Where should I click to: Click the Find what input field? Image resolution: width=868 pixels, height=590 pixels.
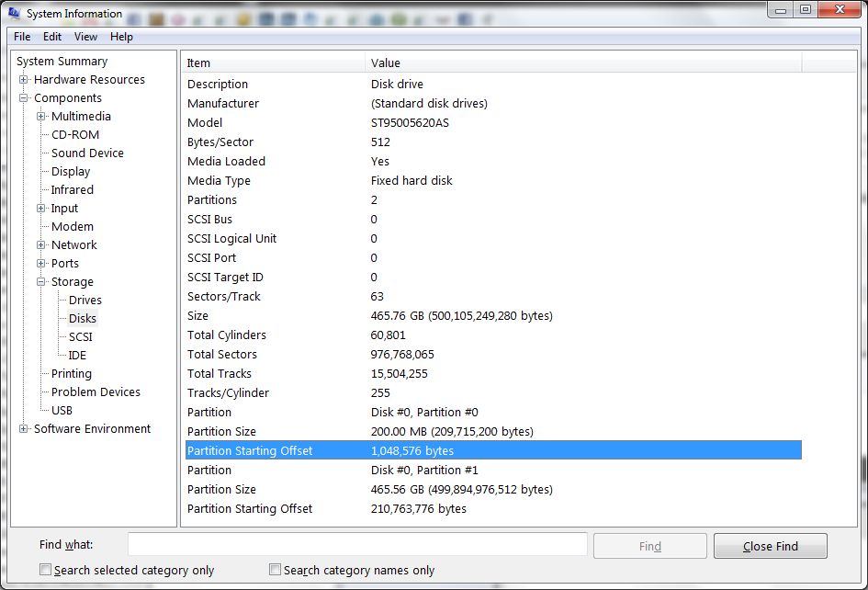coord(357,544)
